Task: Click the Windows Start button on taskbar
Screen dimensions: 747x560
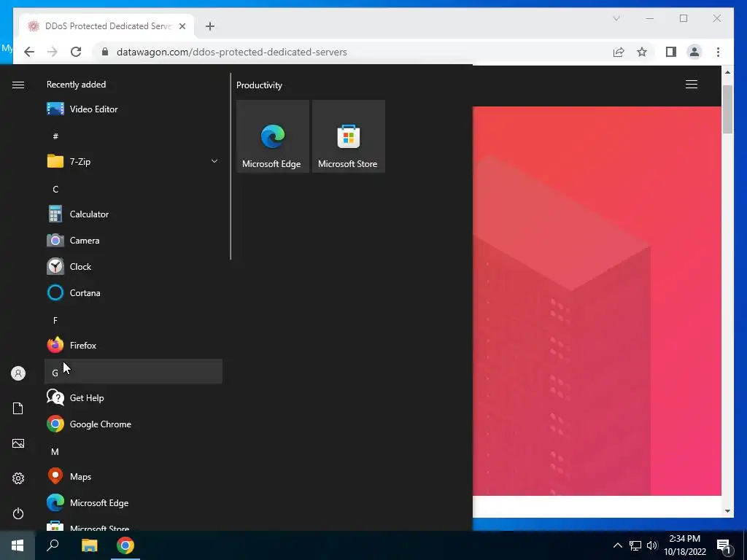Action: [18, 545]
